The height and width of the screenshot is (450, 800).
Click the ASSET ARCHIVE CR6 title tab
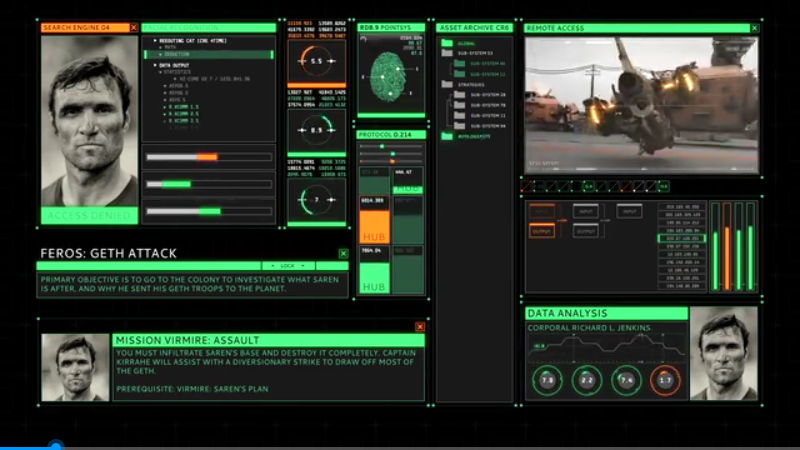pyautogui.click(x=474, y=28)
